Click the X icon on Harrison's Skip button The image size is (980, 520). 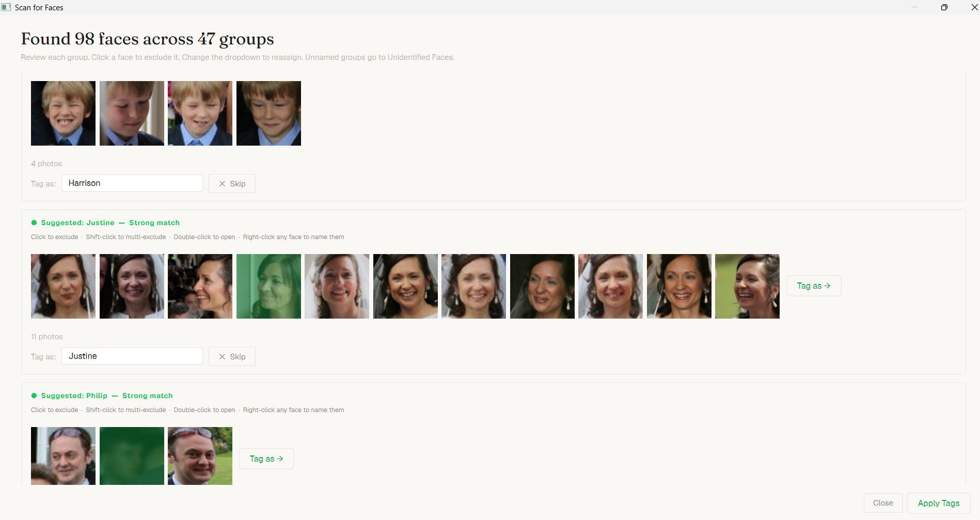pos(222,184)
